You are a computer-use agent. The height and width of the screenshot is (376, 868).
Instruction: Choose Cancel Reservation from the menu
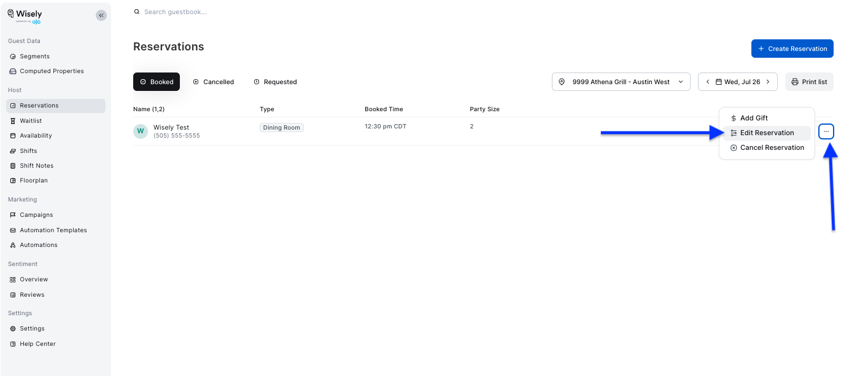tap(767, 147)
